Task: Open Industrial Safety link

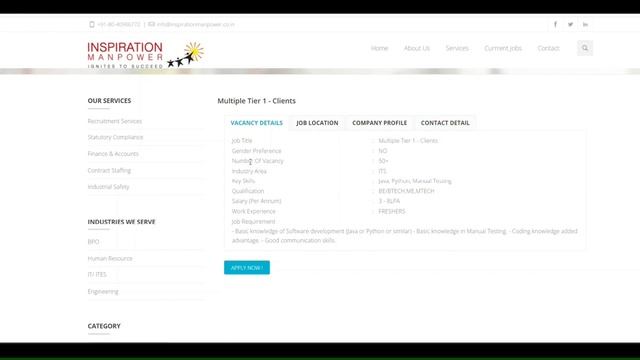Action: pos(108,187)
